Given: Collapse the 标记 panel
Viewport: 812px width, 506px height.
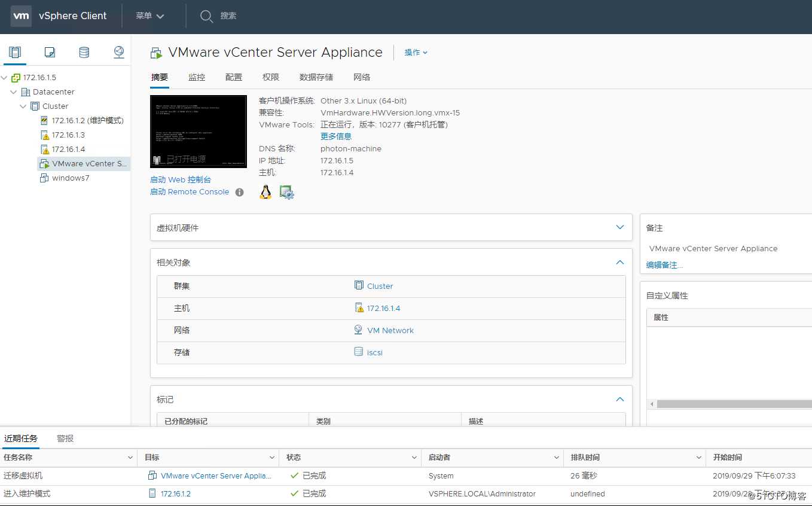Looking at the screenshot, I should [619, 399].
